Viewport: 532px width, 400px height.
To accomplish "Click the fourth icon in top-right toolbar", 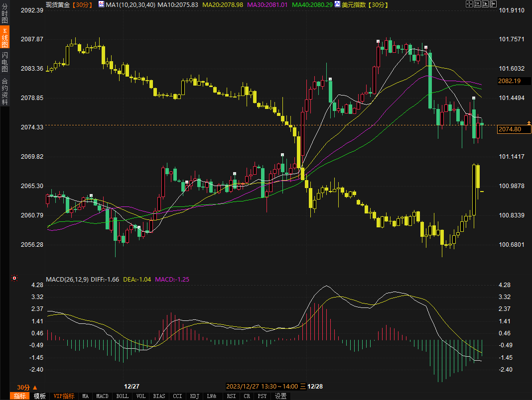I will tap(493, 4).
